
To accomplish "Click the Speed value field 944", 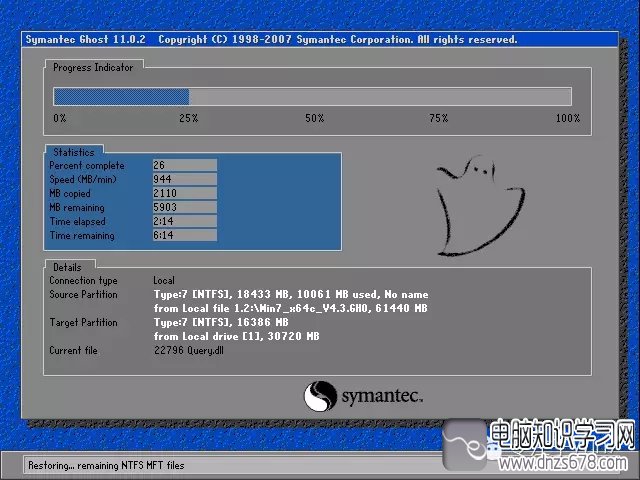I will [184, 179].
